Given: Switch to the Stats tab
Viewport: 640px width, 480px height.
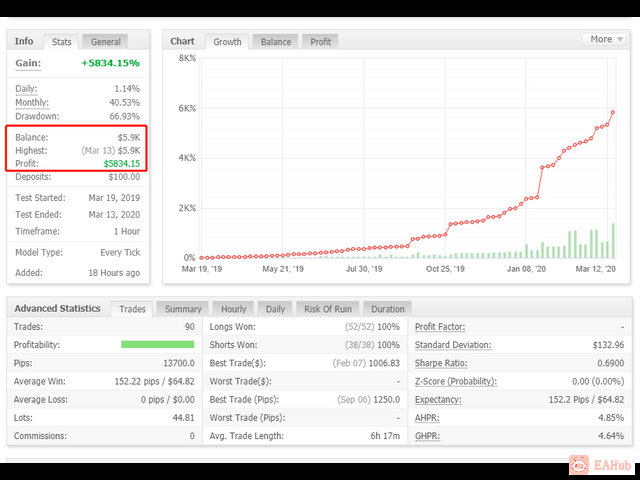Looking at the screenshot, I should (61, 42).
